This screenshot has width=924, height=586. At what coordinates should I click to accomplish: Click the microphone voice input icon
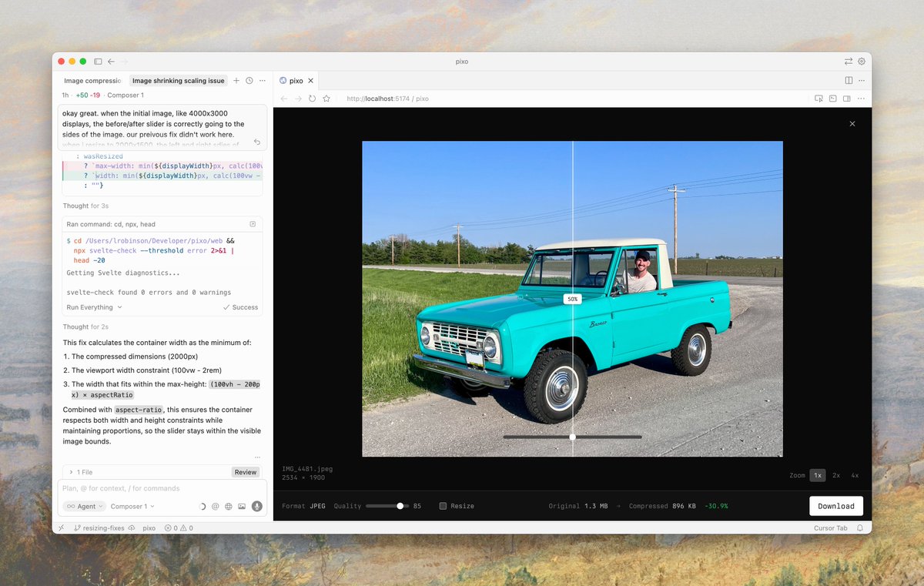(x=256, y=507)
